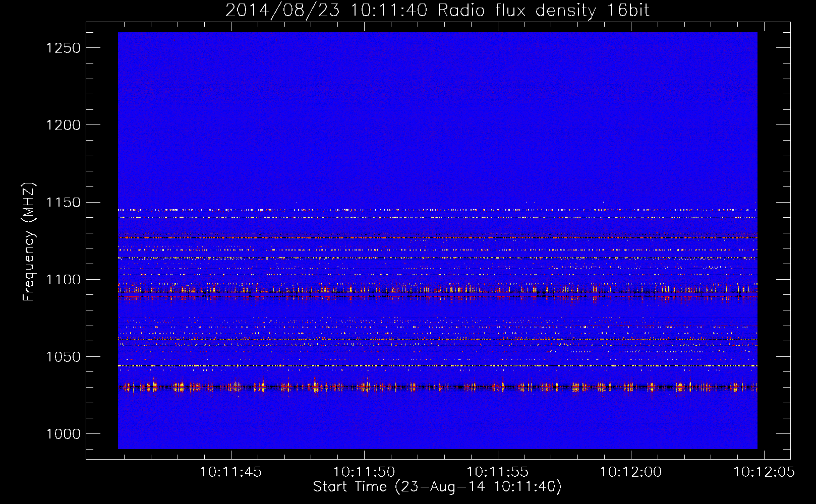Viewport: 816px width, 504px height.
Task: Click the 10:12:00 time tick label
Action: 630,472
